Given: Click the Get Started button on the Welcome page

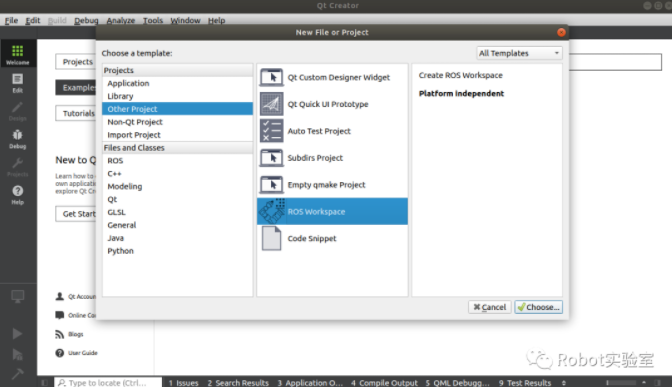Looking at the screenshot, I should [x=75, y=213].
